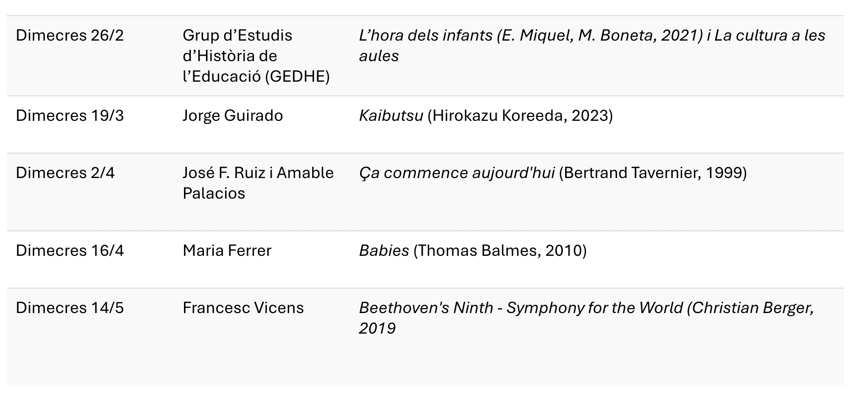Click the film title Kaibutsu
Screen dimensions: 868x406
[391, 116]
